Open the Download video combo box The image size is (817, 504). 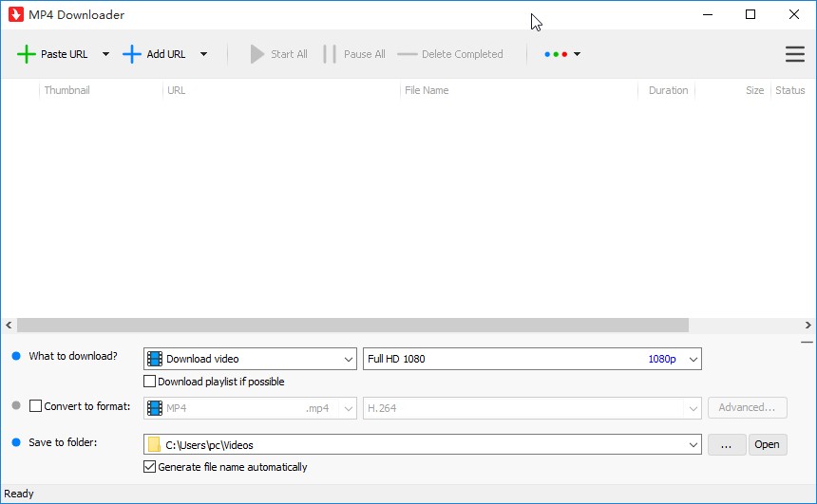250,359
